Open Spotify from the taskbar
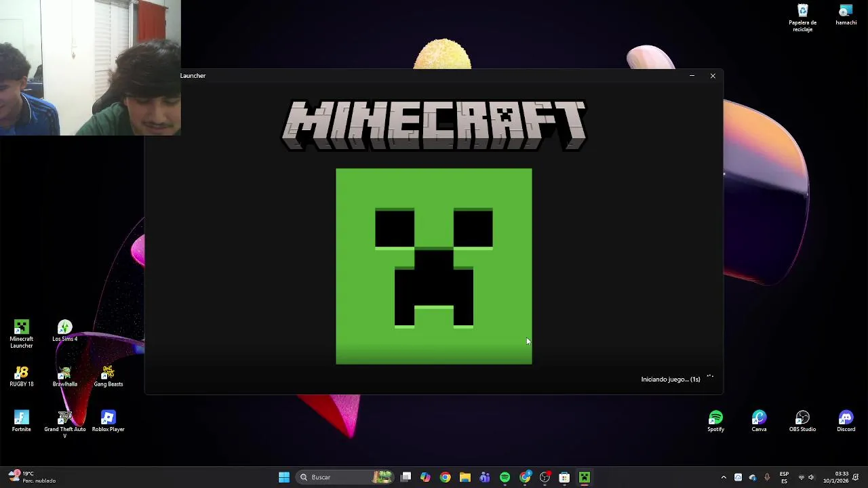This screenshot has height=488, width=868. point(505,477)
